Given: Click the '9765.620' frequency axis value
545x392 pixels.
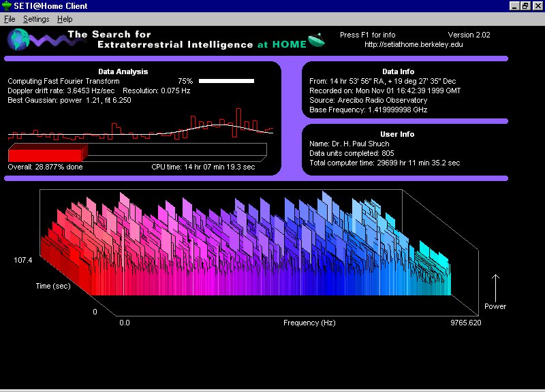Looking at the screenshot, I should pos(466,323).
